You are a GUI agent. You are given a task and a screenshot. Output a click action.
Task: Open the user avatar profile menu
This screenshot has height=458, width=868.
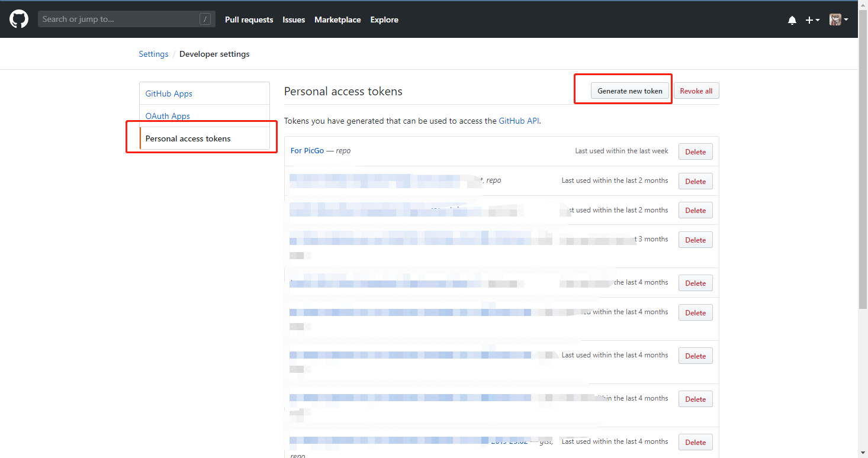(x=838, y=20)
